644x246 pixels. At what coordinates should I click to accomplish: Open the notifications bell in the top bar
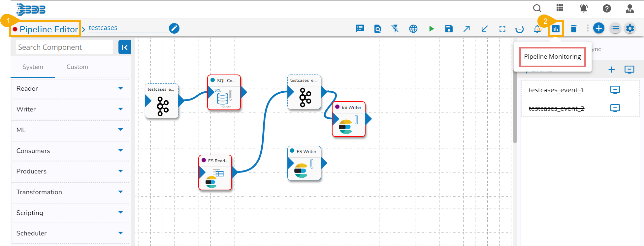coord(584,8)
